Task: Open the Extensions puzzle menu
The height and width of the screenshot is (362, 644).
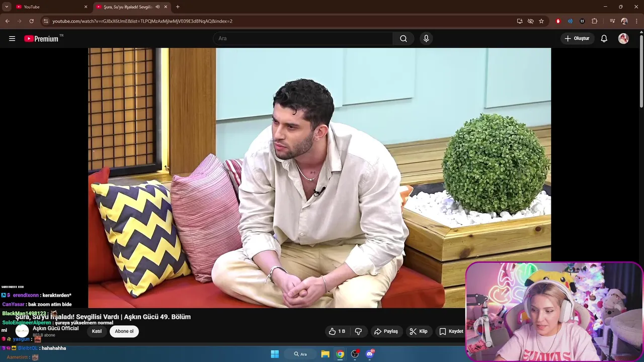Action: point(594,21)
